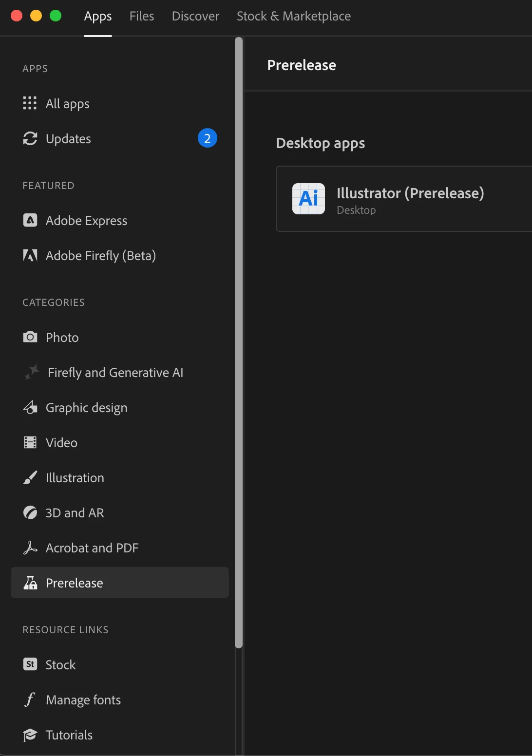Open the Stock resource link
Image resolution: width=532 pixels, height=756 pixels.
pos(120,665)
